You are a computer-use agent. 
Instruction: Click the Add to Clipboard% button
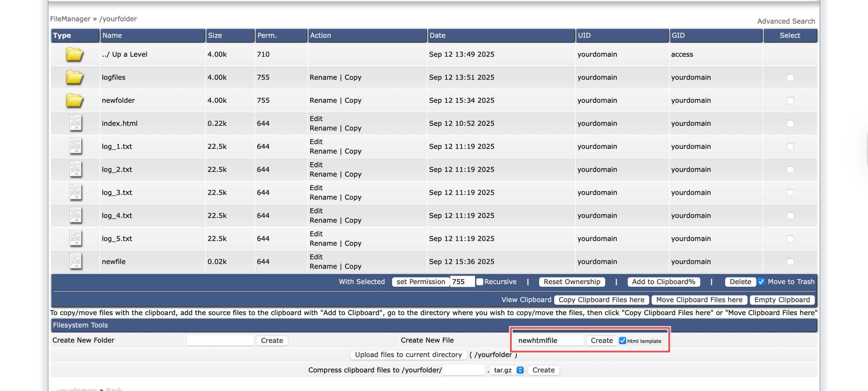[664, 282]
